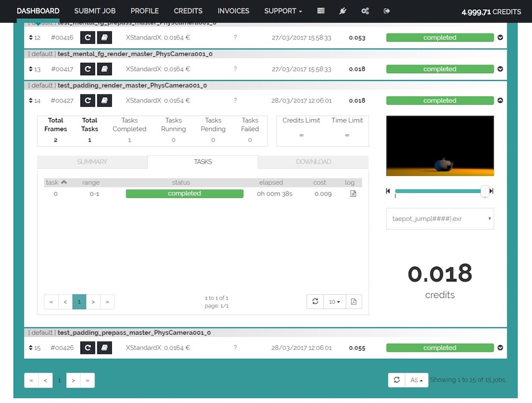Click the PDF export icon in tasks pagination
The height and width of the screenshot is (403, 532).
click(x=354, y=301)
